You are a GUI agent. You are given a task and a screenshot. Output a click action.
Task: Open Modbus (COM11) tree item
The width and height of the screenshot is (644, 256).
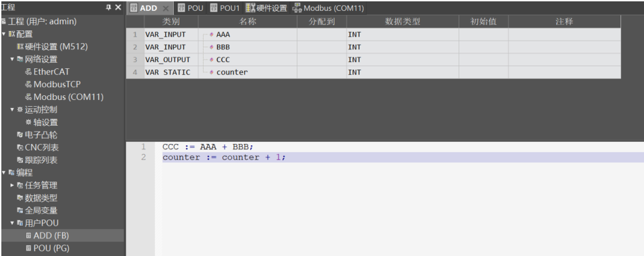pos(68,97)
